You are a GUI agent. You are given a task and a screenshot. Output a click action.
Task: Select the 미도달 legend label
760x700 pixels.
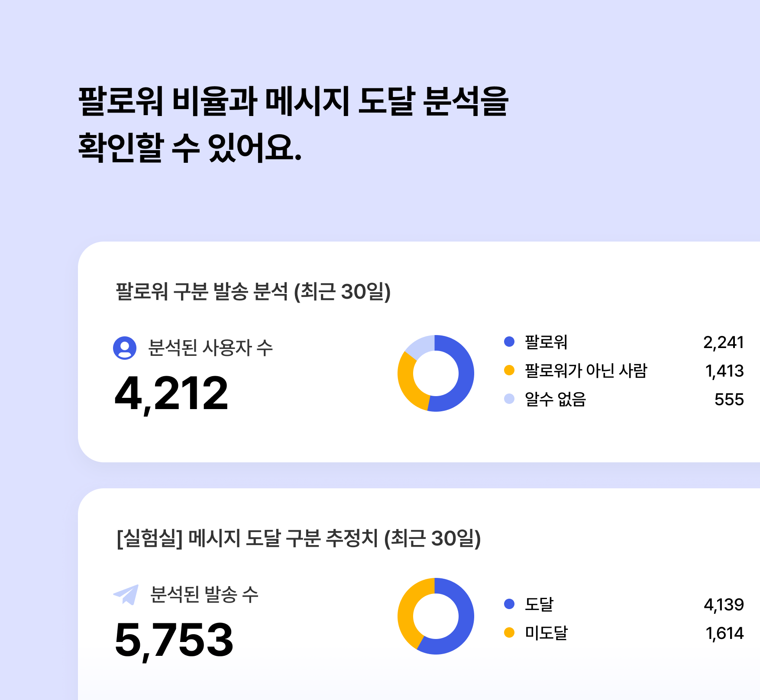point(546,633)
